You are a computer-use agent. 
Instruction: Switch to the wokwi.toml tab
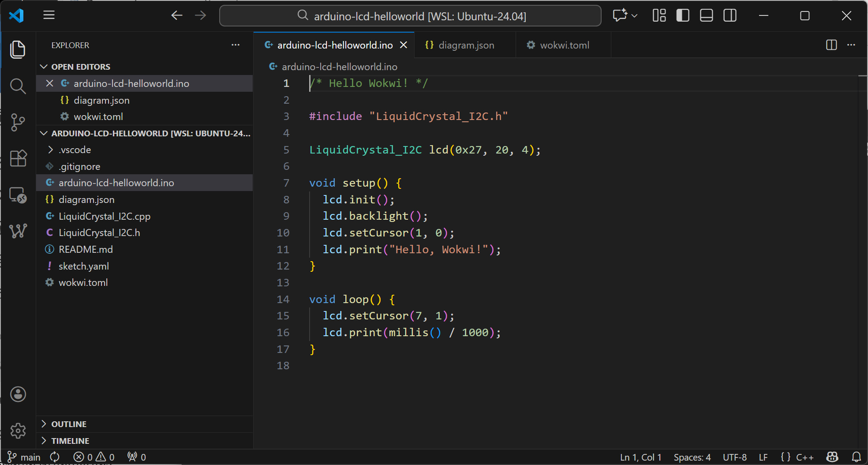point(564,45)
